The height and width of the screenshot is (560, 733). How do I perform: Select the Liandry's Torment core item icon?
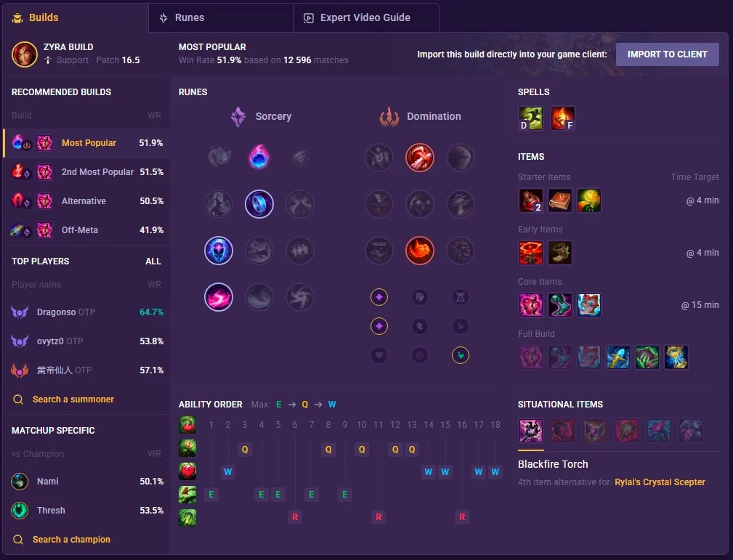tap(530, 305)
